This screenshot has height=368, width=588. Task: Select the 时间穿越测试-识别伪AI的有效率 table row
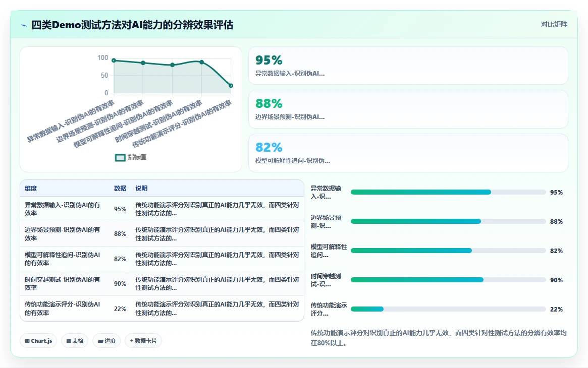pos(162,283)
